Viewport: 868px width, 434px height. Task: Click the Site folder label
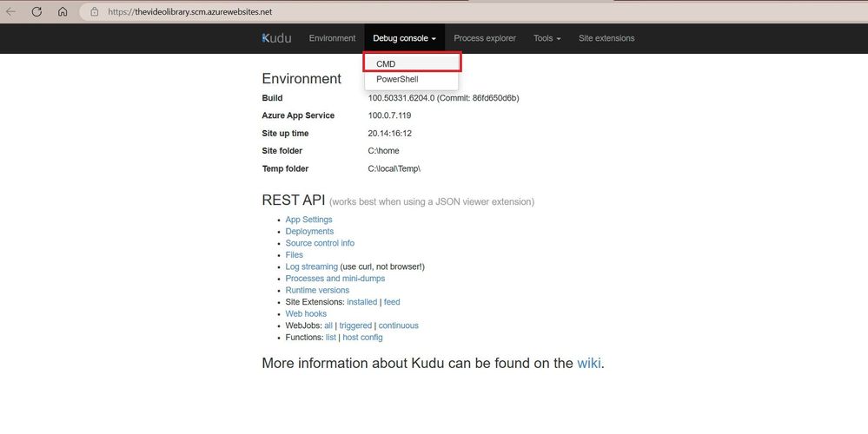(282, 150)
